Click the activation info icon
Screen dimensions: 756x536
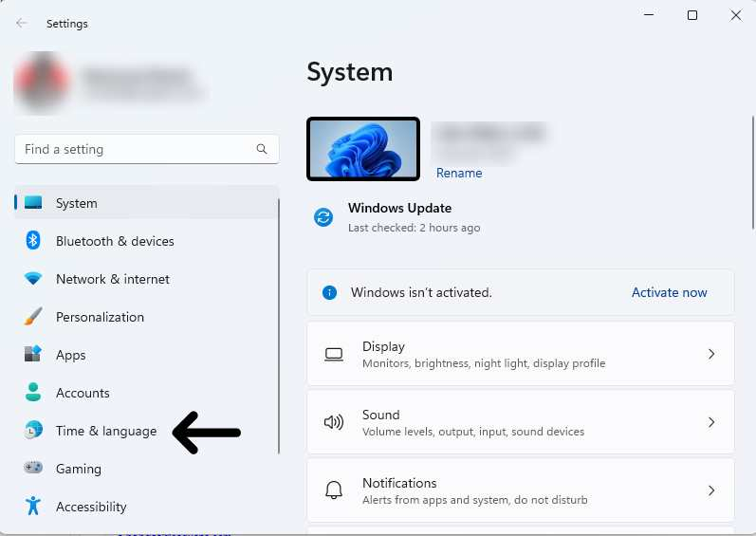pos(329,292)
